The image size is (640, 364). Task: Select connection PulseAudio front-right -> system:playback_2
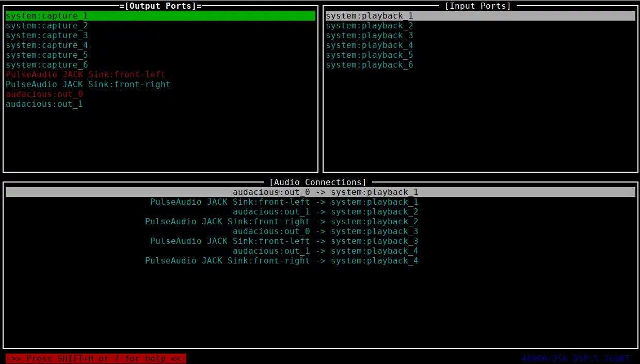282,222
